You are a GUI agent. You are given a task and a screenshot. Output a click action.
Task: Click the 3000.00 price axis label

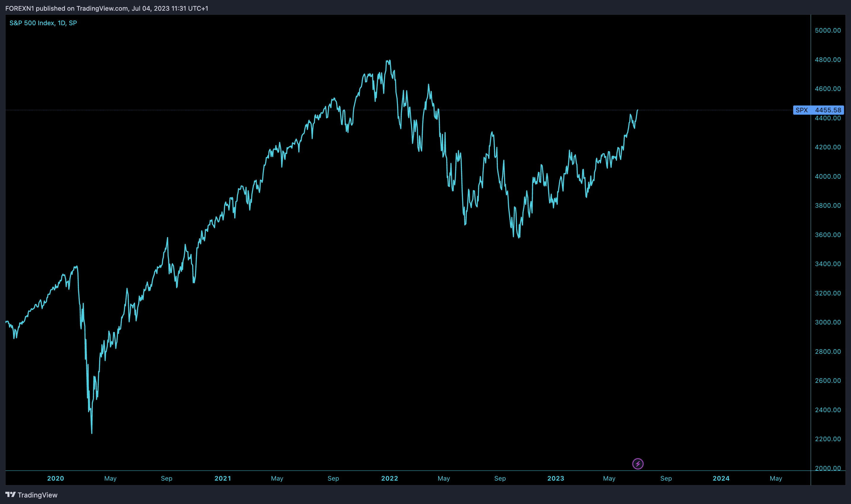pos(828,322)
